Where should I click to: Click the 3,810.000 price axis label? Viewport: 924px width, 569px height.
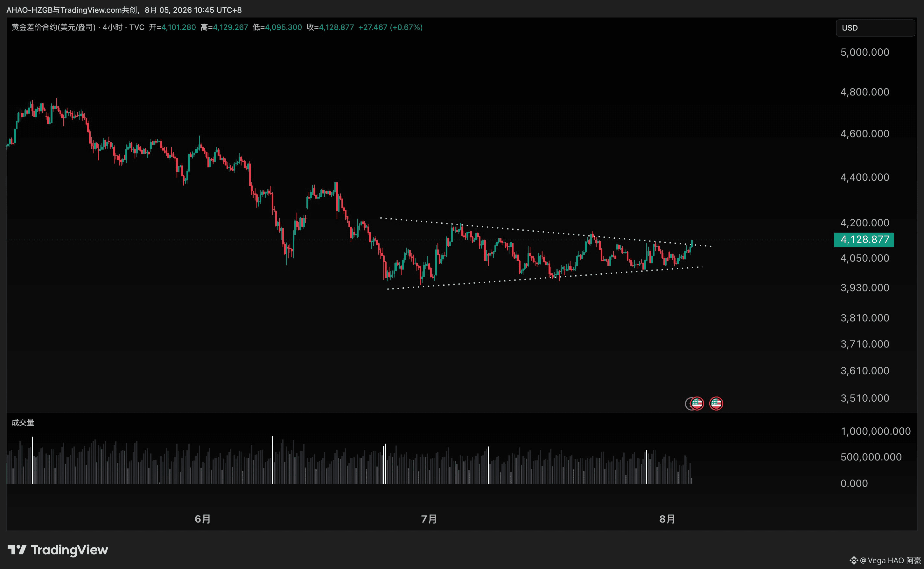[x=865, y=318]
